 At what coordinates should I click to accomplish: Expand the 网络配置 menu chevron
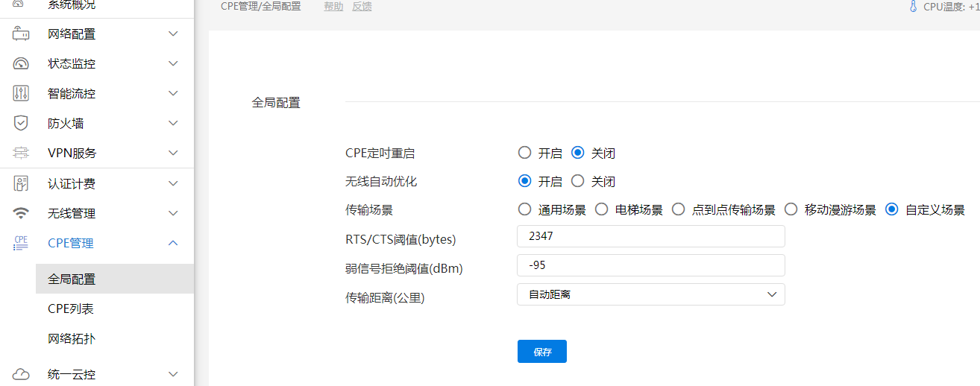[173, 34]
